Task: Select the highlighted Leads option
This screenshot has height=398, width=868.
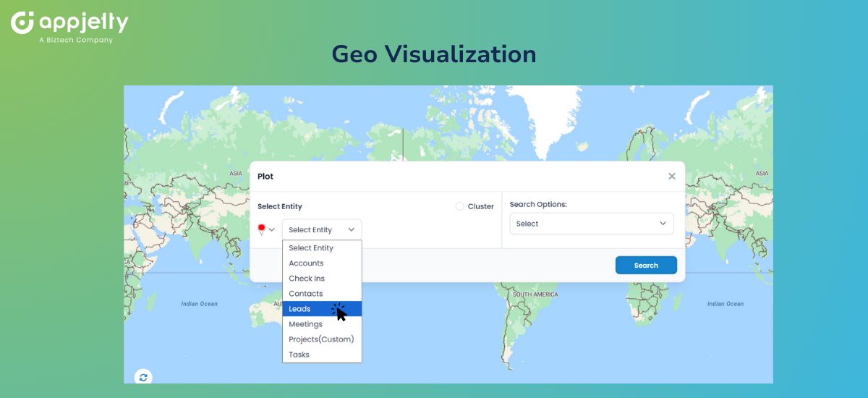Action: click(300, 309)
